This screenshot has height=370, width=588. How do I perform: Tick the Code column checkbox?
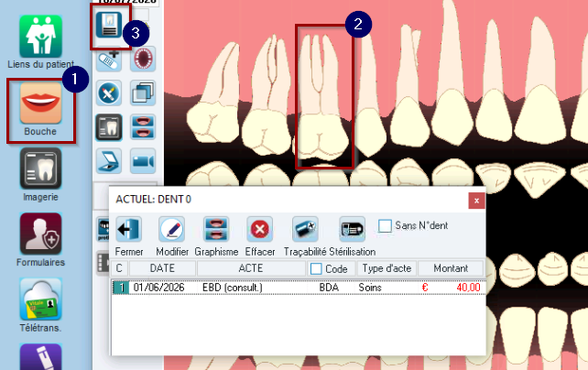316,268
